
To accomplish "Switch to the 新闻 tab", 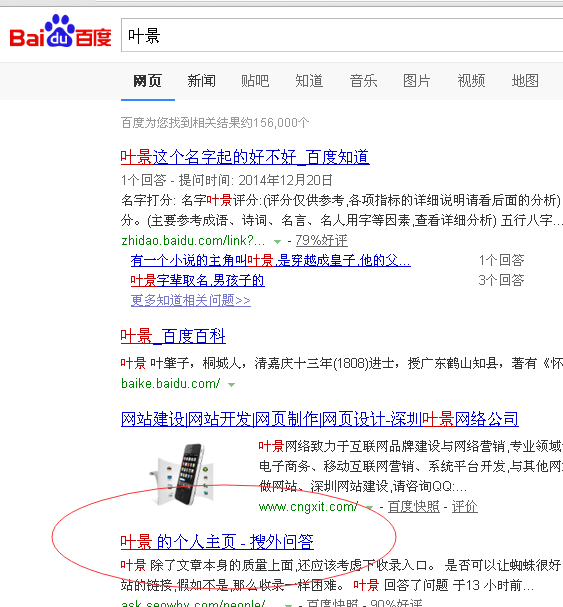I will click(x=201, y=81).
